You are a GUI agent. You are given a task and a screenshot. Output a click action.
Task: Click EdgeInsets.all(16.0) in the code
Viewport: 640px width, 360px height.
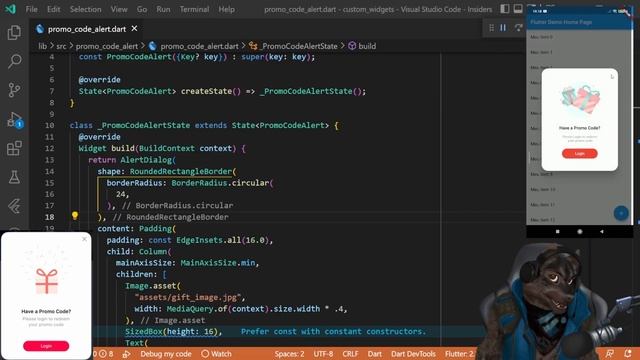click(222, 240)
